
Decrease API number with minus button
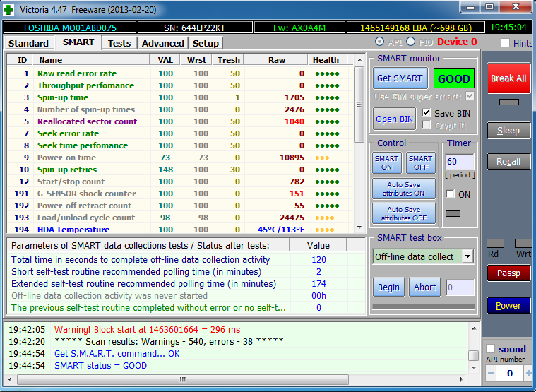point(491,373)
